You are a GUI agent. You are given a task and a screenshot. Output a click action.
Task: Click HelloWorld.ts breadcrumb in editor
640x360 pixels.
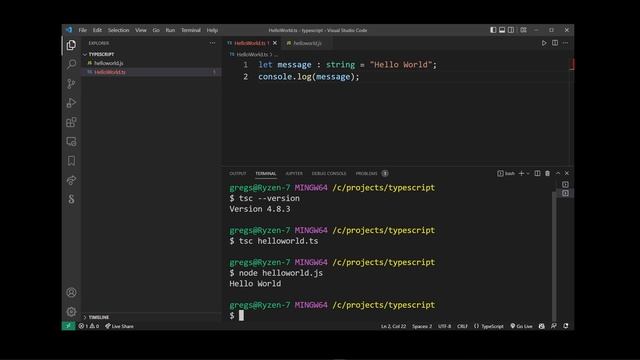coord(252,54)
